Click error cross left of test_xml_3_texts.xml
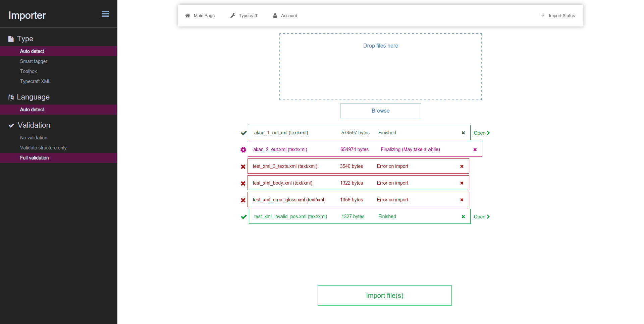The image size is (644, 324). pos(243,167)
